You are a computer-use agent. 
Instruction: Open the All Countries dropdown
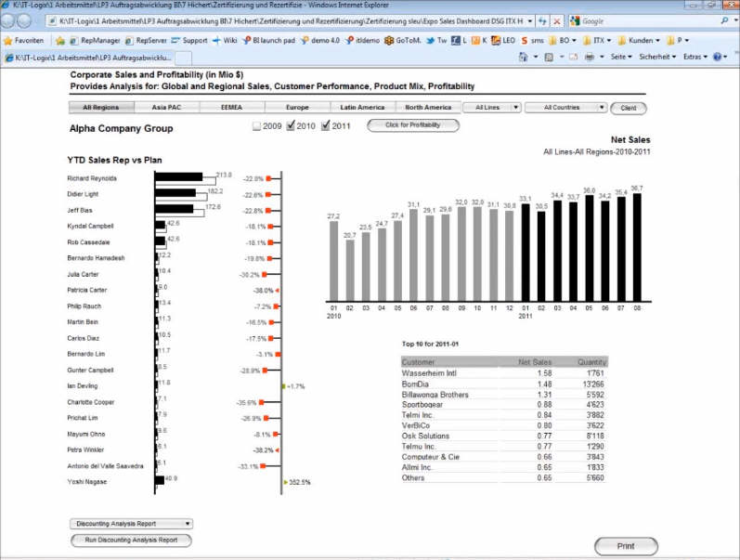click(x=565, y=108)
